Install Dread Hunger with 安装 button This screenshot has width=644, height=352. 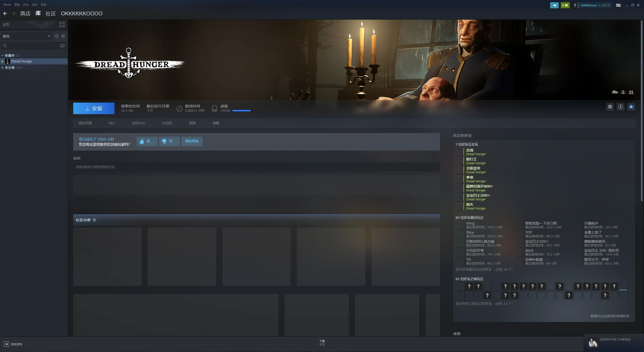(x=94, y=108)
